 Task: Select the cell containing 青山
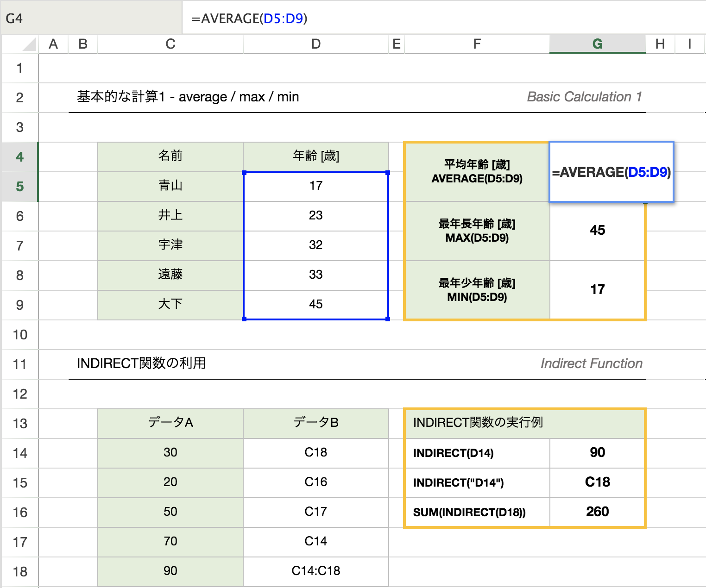point(170,187)
